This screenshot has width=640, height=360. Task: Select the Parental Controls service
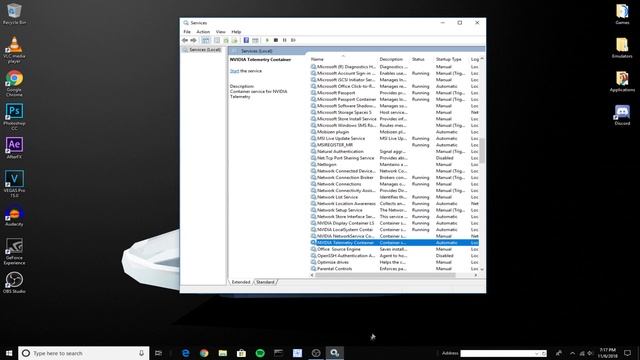point(394,269)
